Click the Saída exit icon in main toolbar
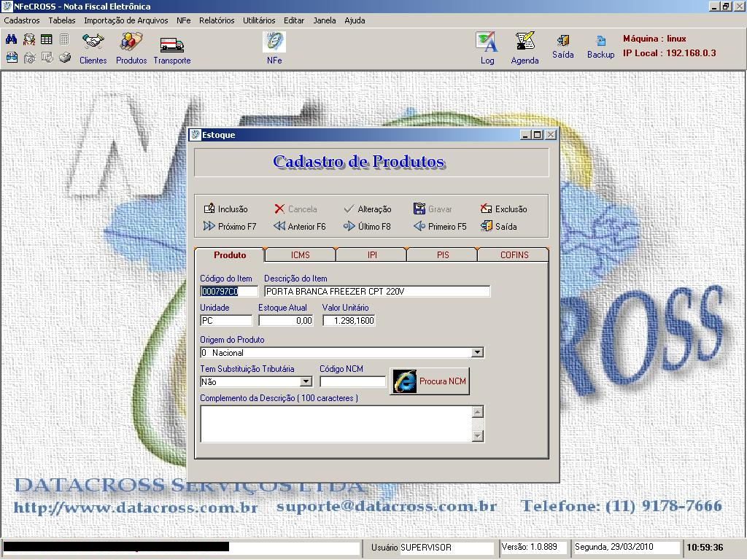This screenshot has height=560, width=747. coord(562,47)
